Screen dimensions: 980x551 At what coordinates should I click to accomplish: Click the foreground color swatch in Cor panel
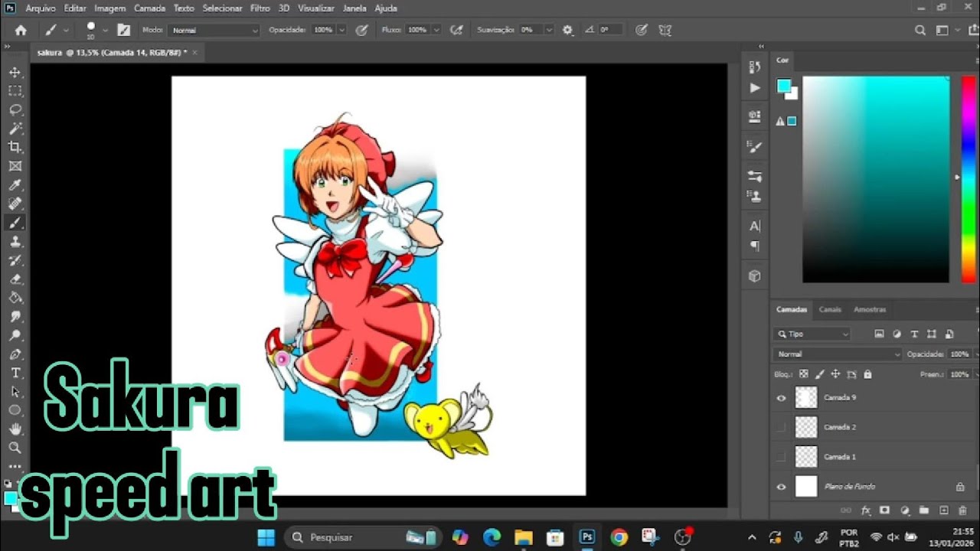[783, 86]
